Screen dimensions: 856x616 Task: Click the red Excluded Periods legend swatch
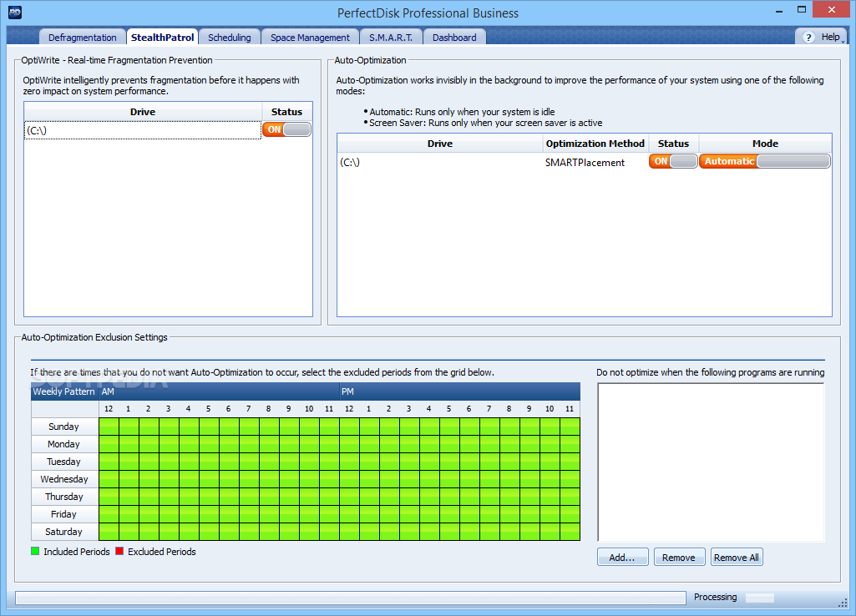click(119, 551)
